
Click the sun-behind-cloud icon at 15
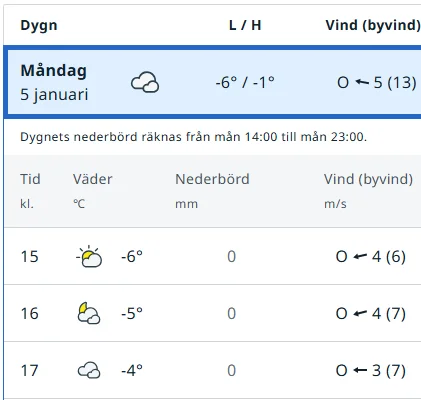pos(89,256)
